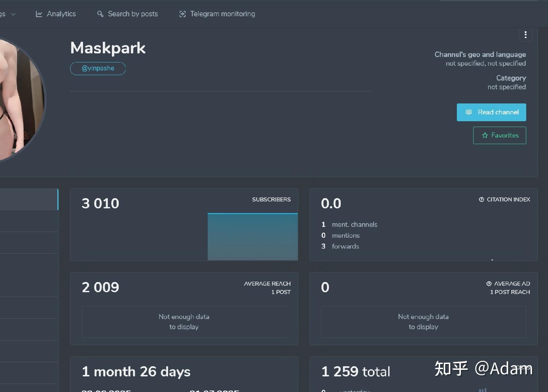Open Telegram monitoring from the navigation bar
Viewport: 548px width, 392px height.
[x=216, y=14]
